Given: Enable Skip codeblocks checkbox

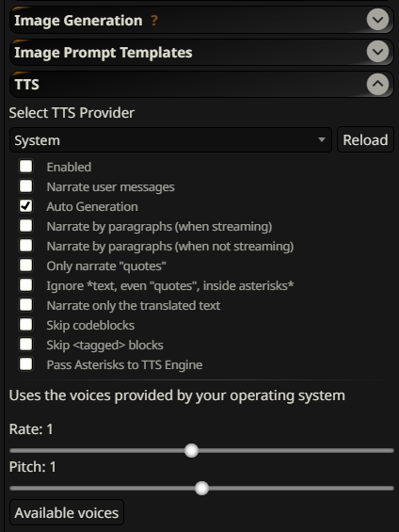Looking at the screenshot, I should pyautogui.click(x=26, y=325).
